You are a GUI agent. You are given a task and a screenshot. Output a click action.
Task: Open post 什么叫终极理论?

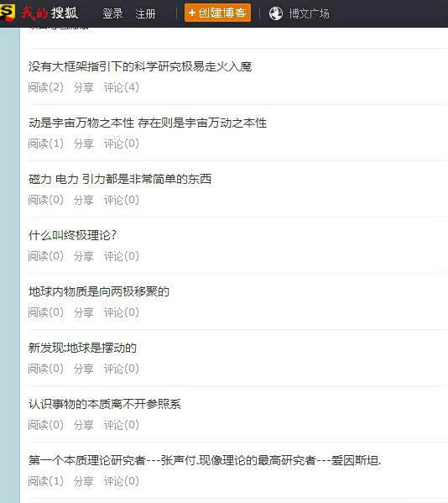click(x=72, y=235)
